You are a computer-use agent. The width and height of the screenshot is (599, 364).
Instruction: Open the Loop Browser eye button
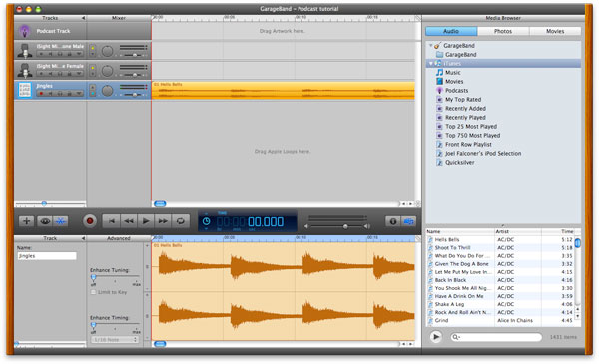[x=45, y=221]
